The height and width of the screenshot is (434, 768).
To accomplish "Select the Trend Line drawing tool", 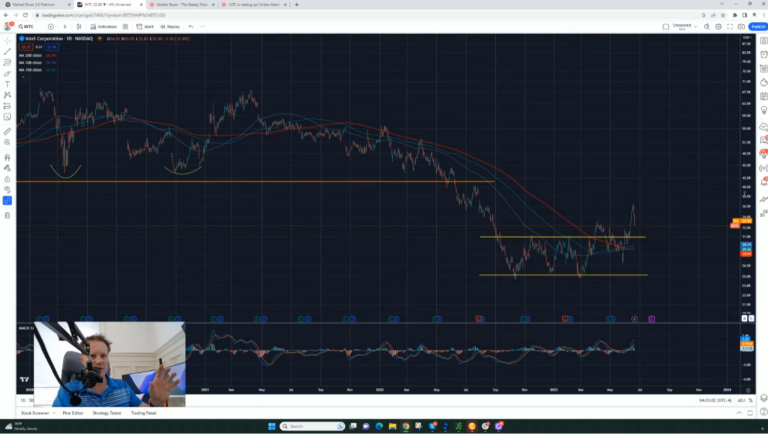I will pos(7,51).
